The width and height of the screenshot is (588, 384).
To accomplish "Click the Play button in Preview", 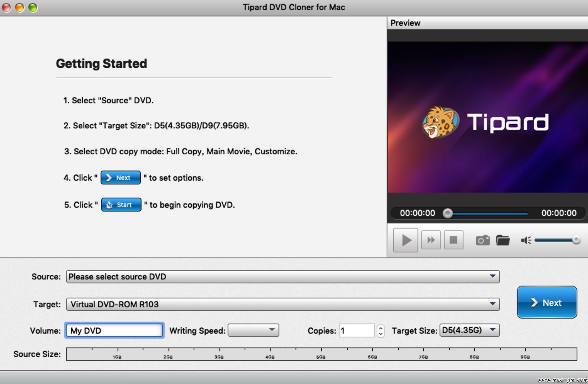I will pos(406,240).
